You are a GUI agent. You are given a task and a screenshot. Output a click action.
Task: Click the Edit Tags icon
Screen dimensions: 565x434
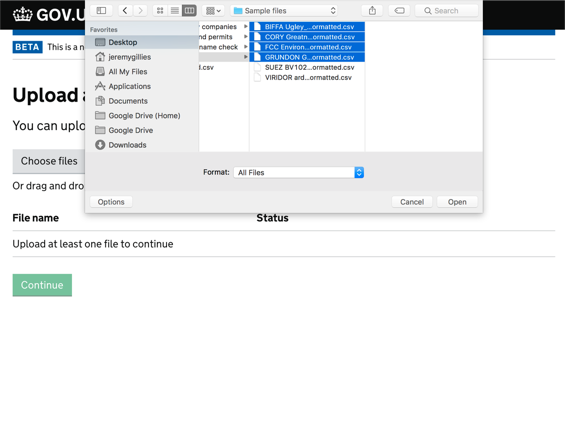400,10
